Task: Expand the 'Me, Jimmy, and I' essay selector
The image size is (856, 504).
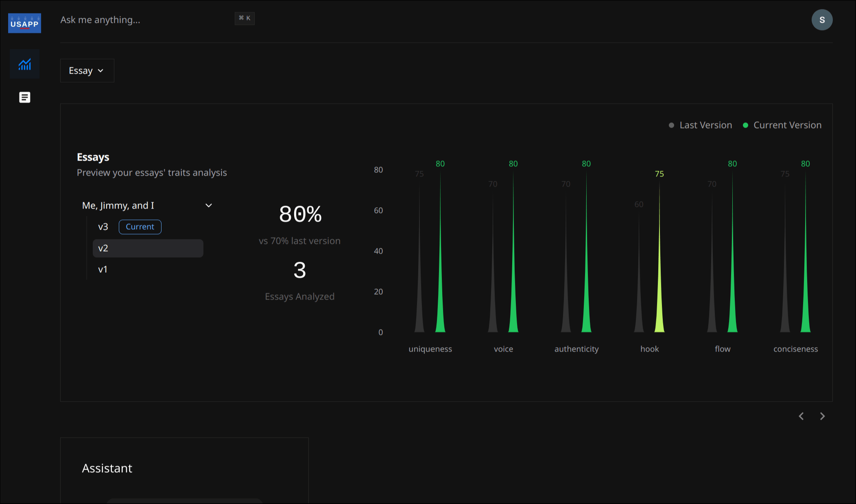Action: coord(118,205)
